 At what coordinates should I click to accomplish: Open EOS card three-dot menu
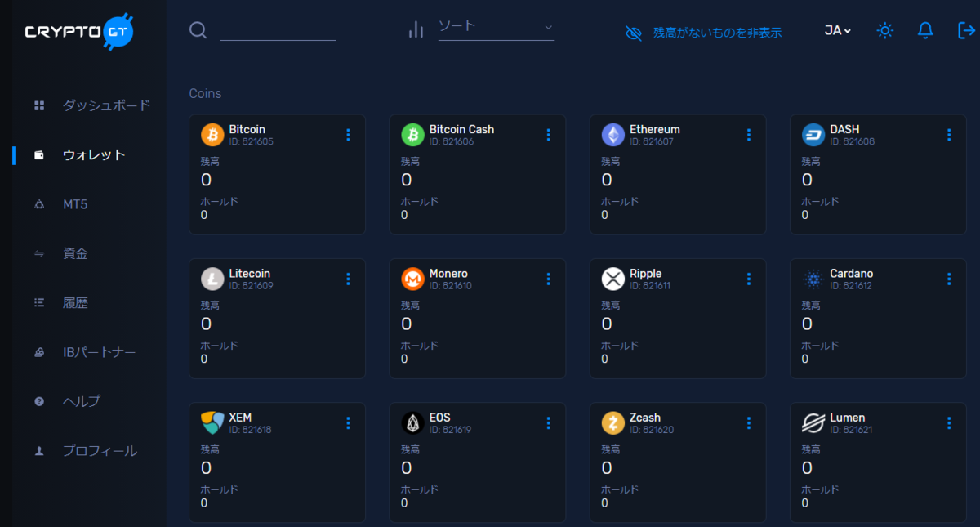[548, 422]
